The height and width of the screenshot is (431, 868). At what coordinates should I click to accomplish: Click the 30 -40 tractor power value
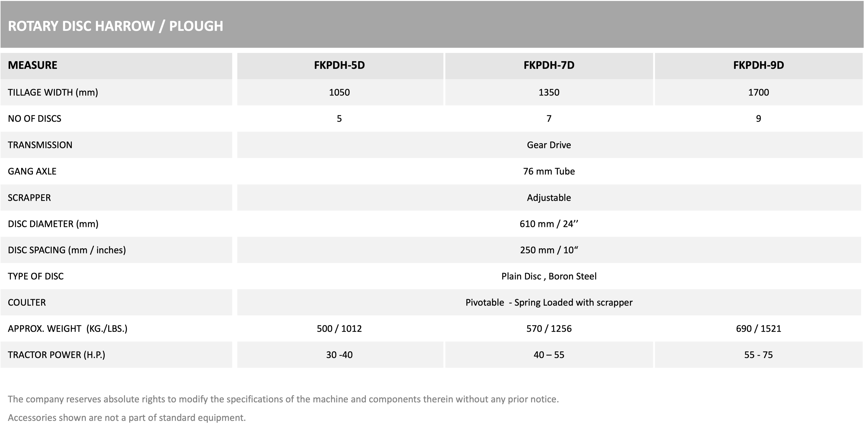(339, 355)
